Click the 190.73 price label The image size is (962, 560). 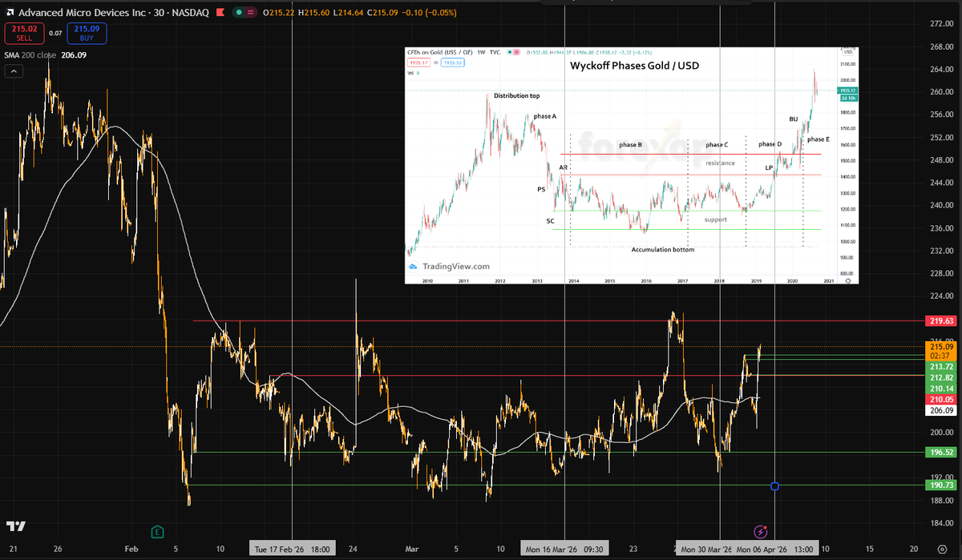[x=940, y=485]
